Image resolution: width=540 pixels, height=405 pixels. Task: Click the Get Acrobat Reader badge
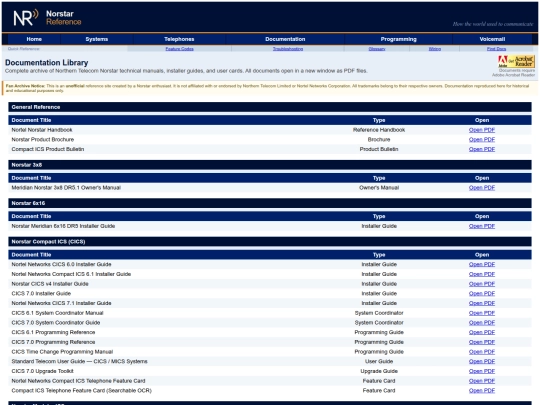click(x=516, y=61)
